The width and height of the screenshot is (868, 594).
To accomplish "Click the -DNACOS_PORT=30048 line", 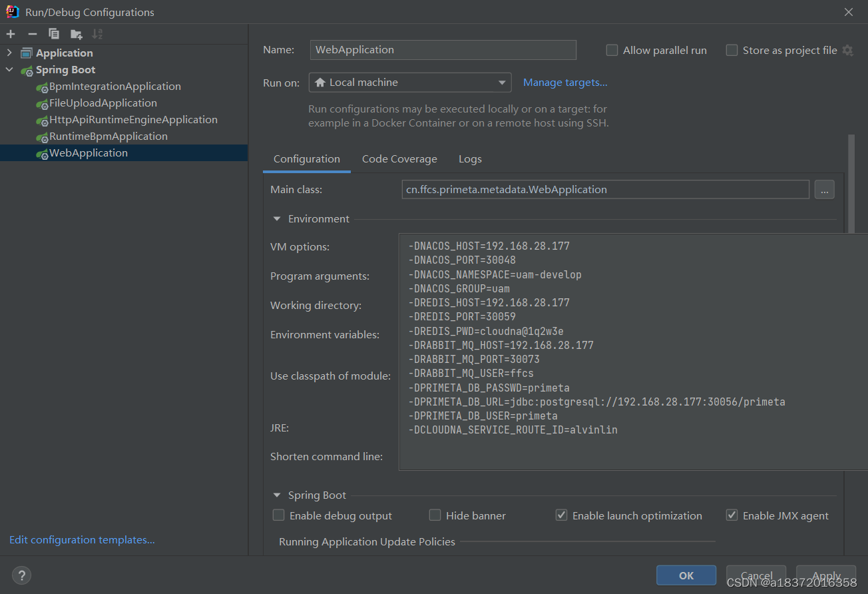I will click(x=462, y=260).
